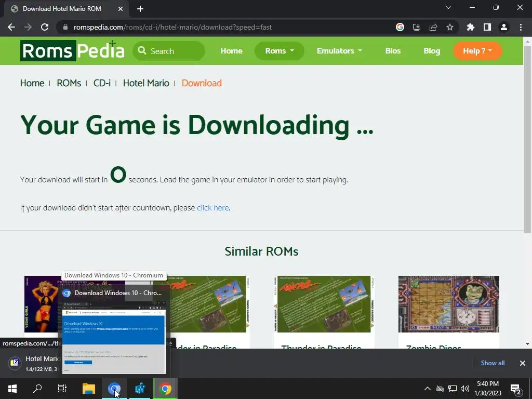The width and height of the screenshot is (532, 399).
Task: Click the search magnifier icon
Action: (142, 51)
